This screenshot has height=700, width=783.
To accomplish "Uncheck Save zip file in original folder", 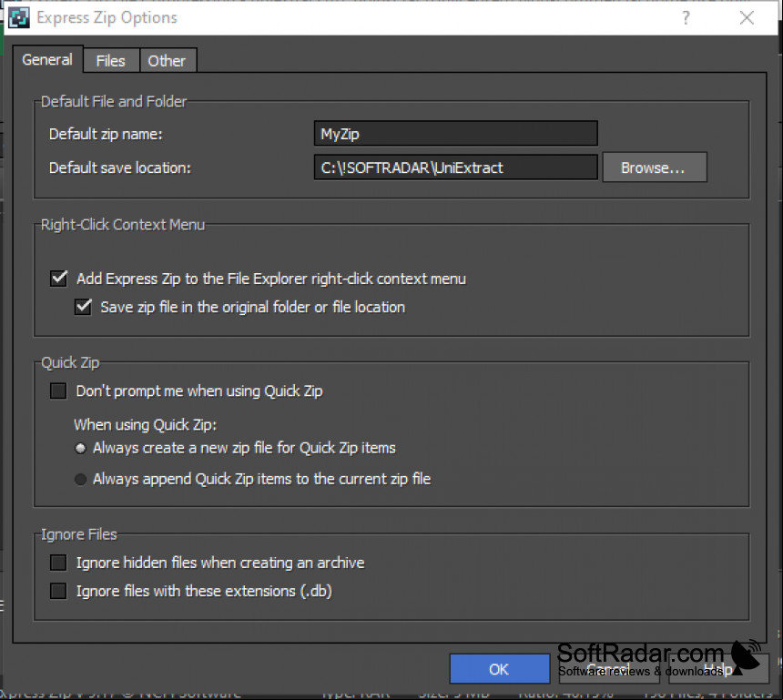I will pyautogui.click(x=83, y=307).
